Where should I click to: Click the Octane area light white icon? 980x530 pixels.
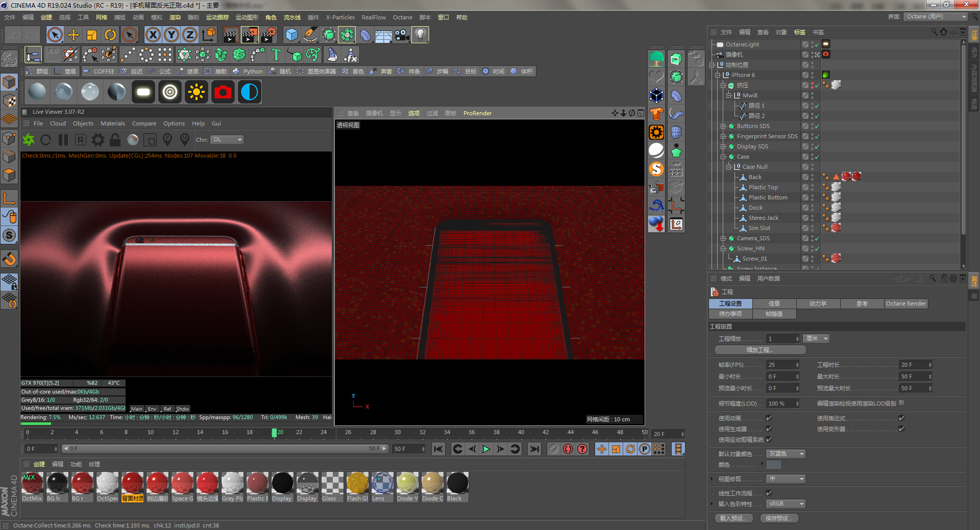[x=143, y=92]
